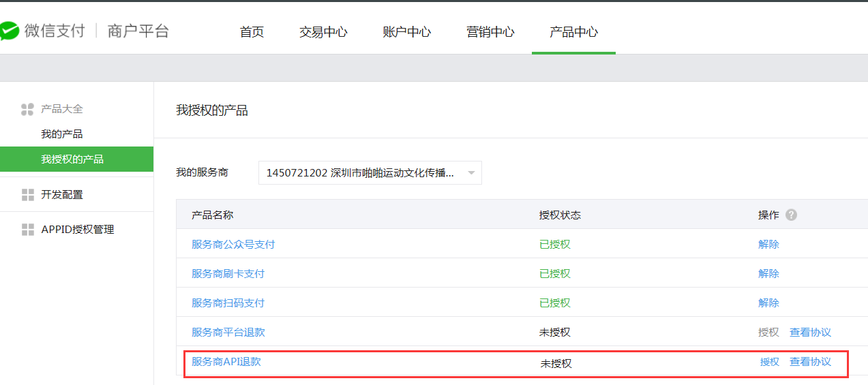Select 我的产品 in the sidebar
The width and height of the screenshot is (868, 385).
[62, 134]
